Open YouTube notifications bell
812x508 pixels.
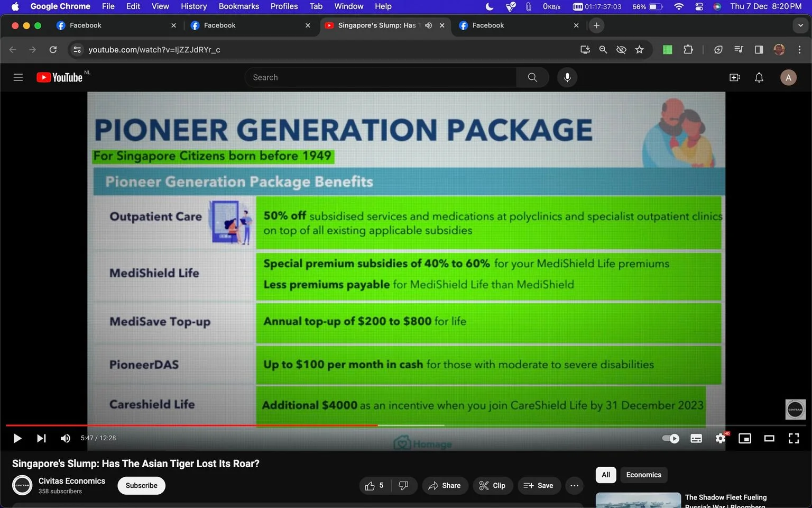point(759,77)
